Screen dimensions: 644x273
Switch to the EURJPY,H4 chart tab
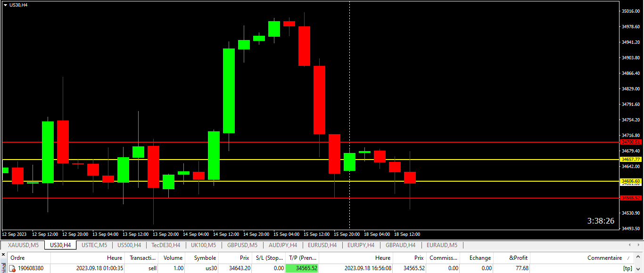click(x=361, y=245)
